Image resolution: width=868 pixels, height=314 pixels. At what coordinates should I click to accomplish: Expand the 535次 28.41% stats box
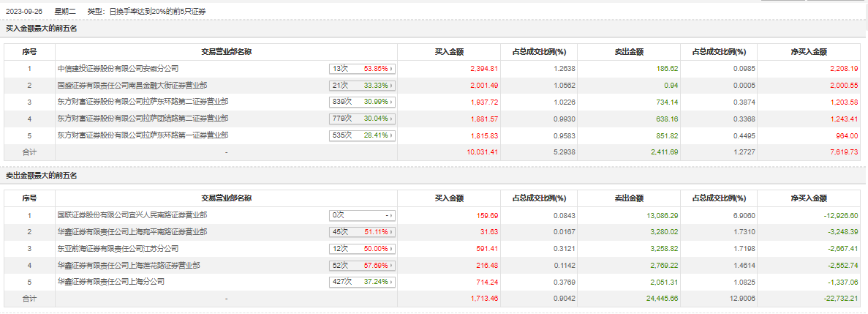(x=363, y=135)
